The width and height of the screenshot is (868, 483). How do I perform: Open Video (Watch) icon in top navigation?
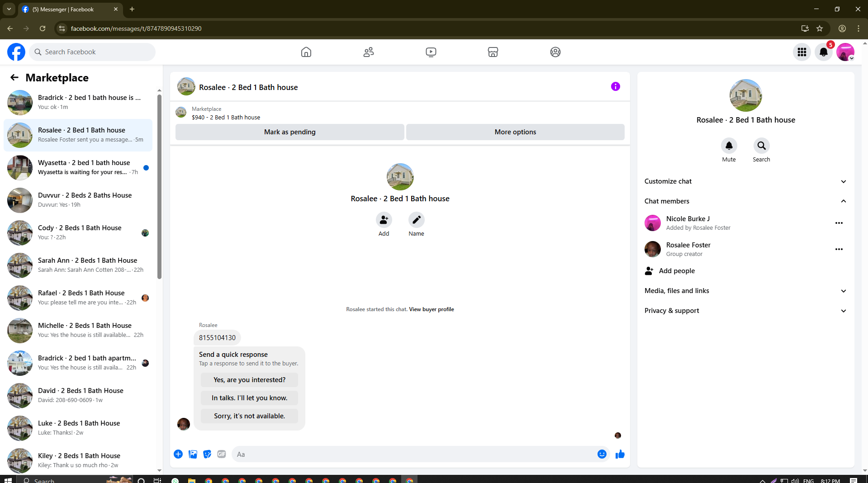click(x=431, y=52)
